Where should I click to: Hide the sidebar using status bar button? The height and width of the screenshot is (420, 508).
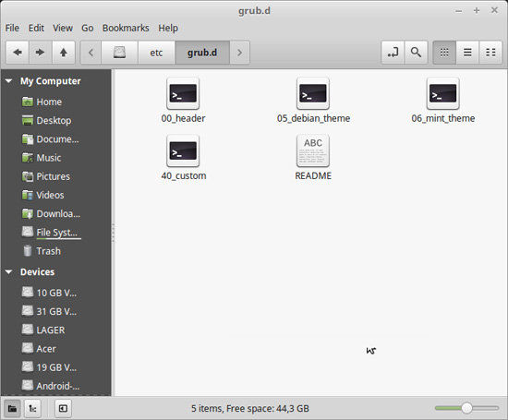(63, 409)
